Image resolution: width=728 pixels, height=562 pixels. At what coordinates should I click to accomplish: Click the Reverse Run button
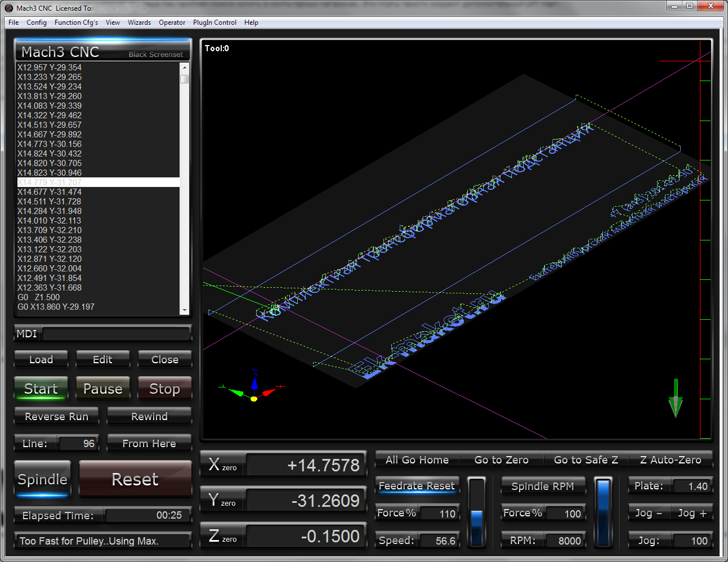(x=56, y=416)
